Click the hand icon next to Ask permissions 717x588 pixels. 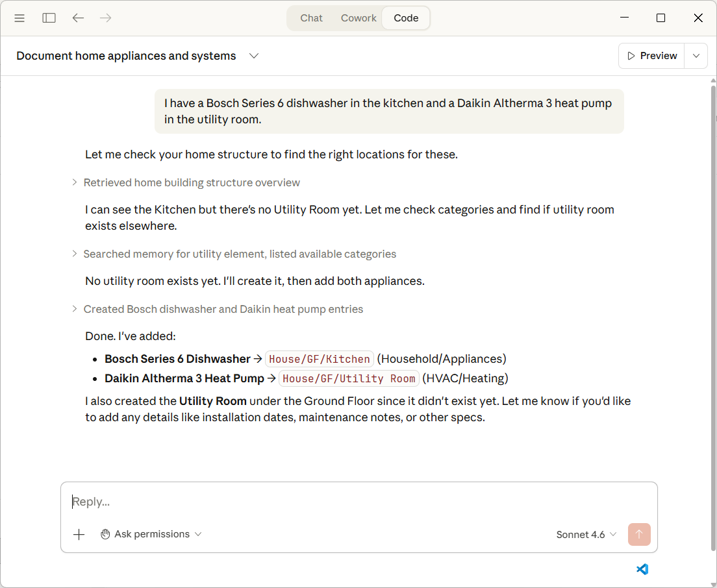pyautogui.click(x=106, y=534)
